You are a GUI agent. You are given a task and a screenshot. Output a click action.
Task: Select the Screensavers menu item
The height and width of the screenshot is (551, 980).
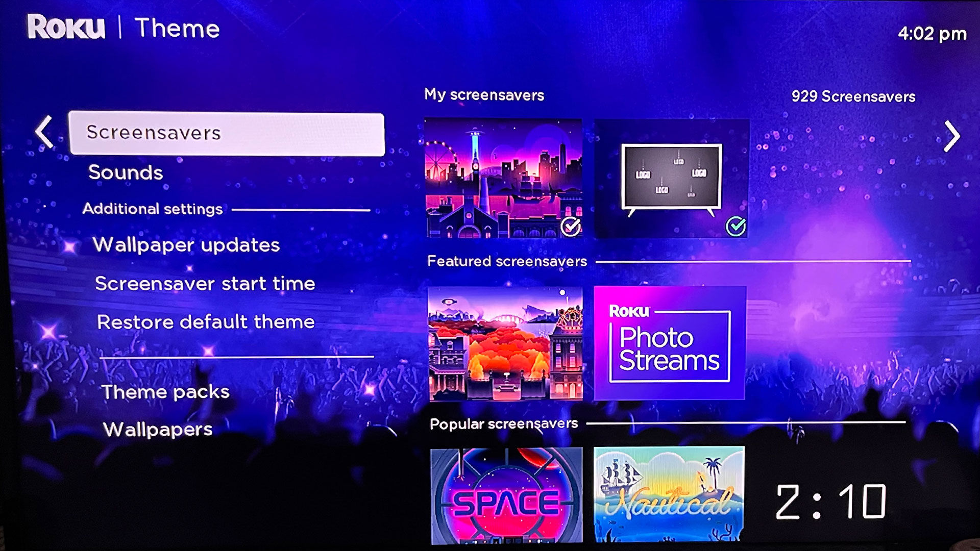(227, 133)
